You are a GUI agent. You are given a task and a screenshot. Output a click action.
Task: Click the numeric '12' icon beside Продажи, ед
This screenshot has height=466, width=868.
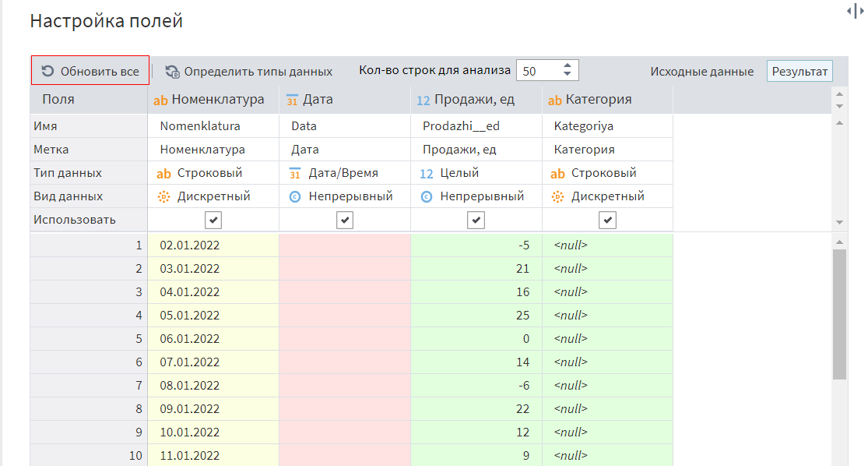click(423, 100)
